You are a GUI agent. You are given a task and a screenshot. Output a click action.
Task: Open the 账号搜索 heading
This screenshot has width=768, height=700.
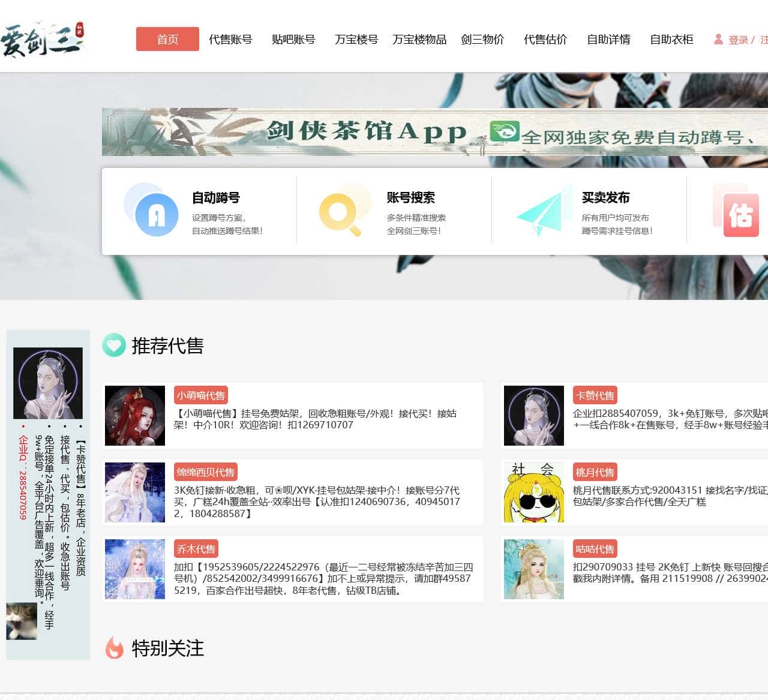[x=411, y=197]
